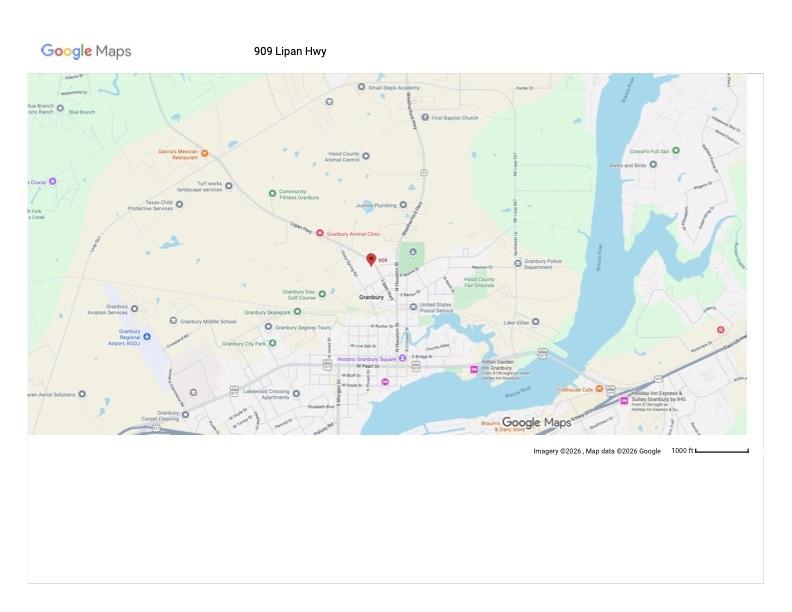Open the Granbury Middle School pin
792x612 pixels.
[x=173, y=321]
